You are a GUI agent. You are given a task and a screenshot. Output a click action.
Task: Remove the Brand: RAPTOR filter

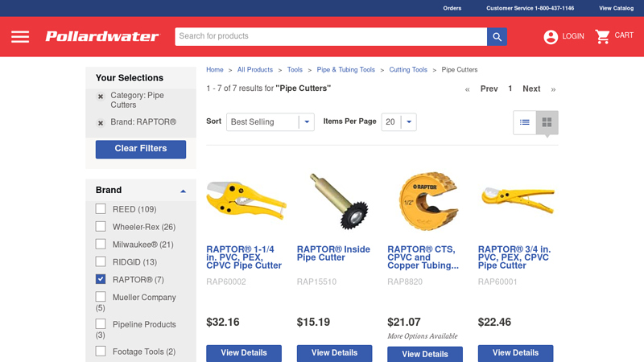tap(100, 123)
